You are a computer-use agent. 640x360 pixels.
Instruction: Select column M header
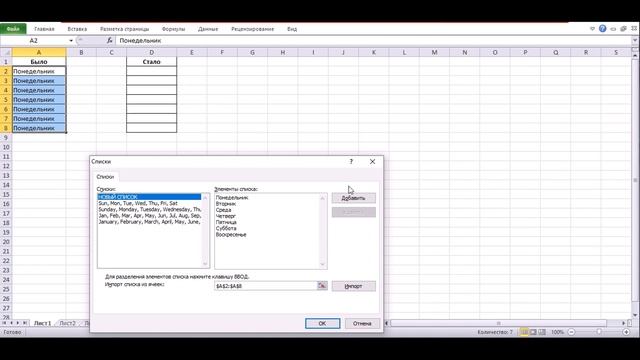click(x=434, y=52)
